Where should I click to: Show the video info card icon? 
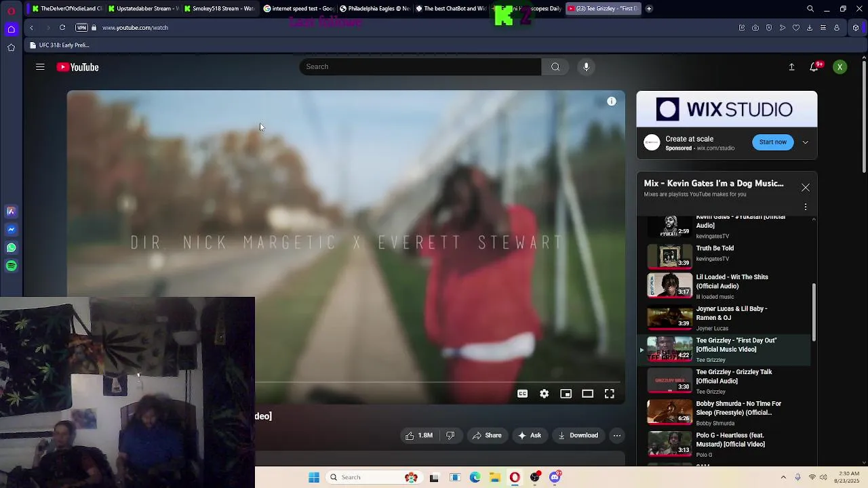612,102
